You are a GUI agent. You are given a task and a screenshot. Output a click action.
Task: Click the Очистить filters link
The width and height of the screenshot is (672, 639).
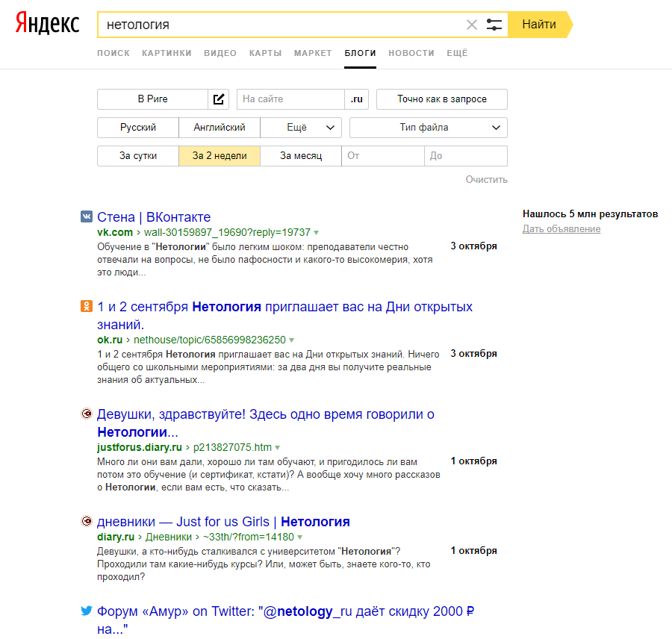pyautogui.click(x=486, y=179)
